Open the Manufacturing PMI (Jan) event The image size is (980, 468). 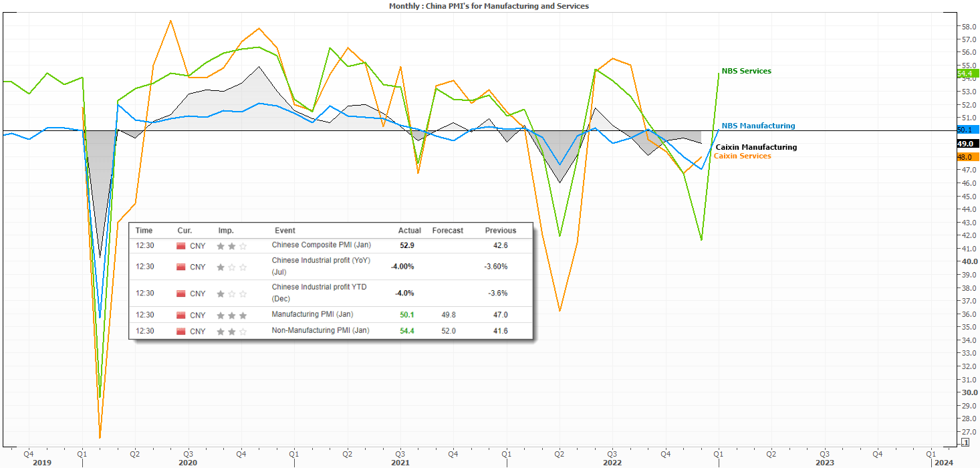pyautogui.click(x=312, y=315)
